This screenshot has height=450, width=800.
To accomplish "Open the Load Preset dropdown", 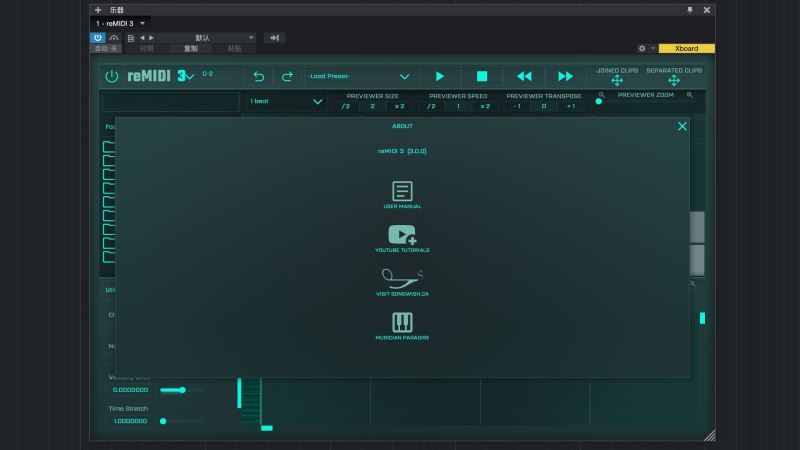I will coord(359,77).
